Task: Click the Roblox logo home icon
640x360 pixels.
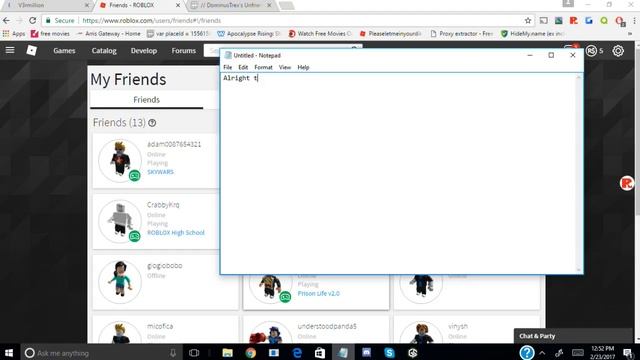Action: click(31, 50)
